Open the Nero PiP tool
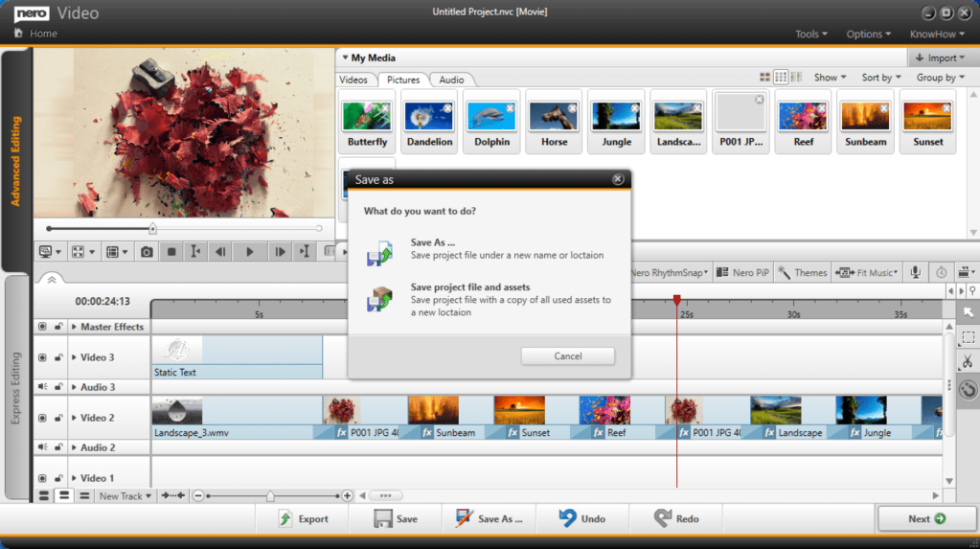Screen dimensions: 980x549 [742, 273]
